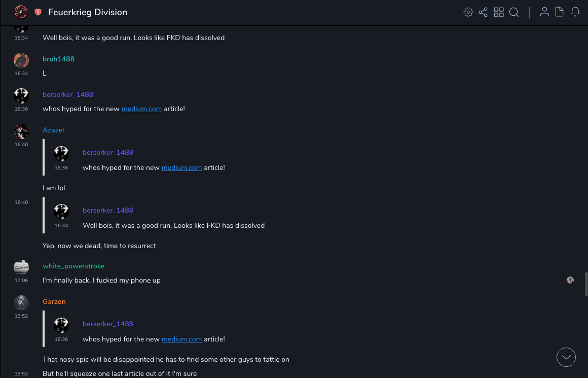The width and height of the screenshot is (588, 378).
Task: Open the settings gear icon in header
Action: pyautogui.click(x=468, y=12)
